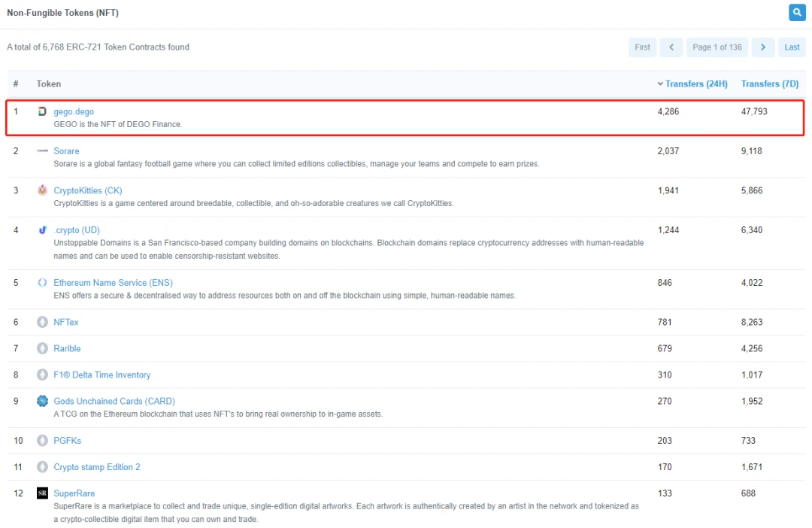Viewport: 812px width, 528px height.
Task: Click the 24H transfers value 1,941
Action: point(668,190)
